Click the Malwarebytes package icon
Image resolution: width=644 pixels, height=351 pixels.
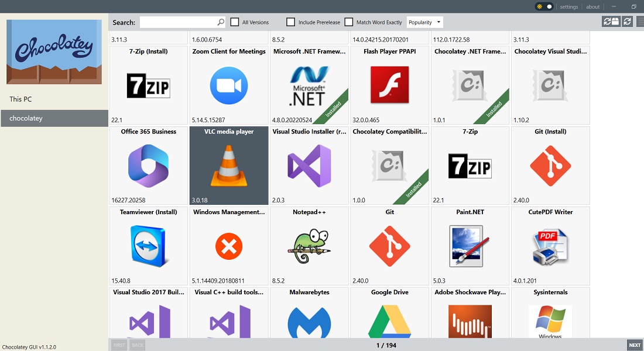(309, 321)
